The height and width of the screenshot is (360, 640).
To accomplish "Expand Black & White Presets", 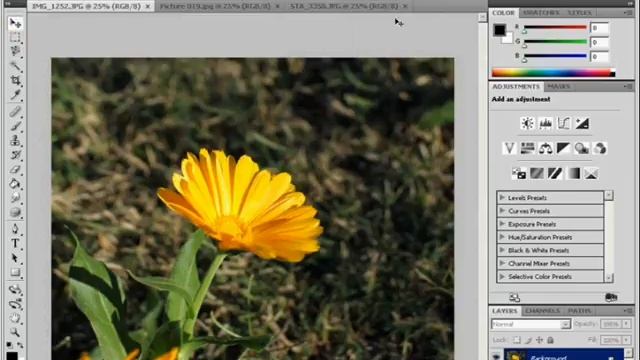I will 502,250.
